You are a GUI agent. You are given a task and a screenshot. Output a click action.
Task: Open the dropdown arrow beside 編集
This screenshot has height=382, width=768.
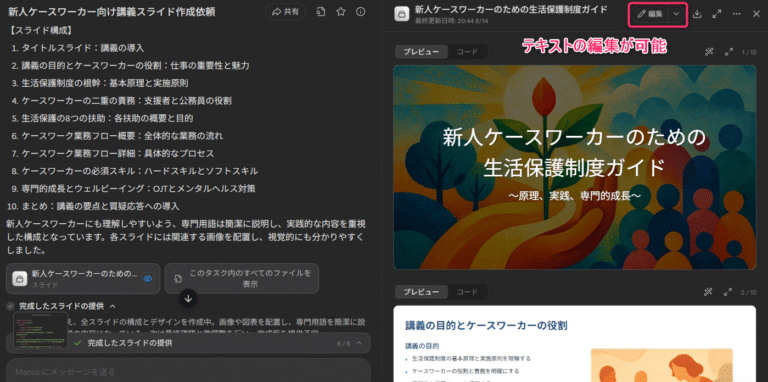(676, 14)
